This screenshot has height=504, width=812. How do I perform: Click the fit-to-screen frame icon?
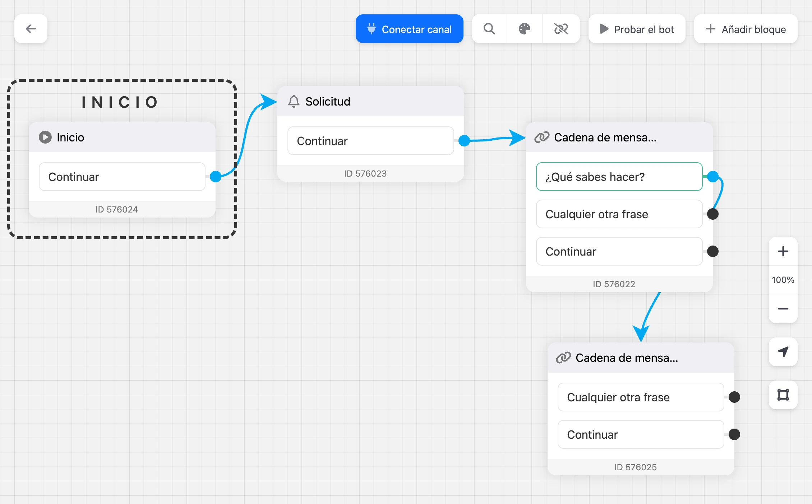coord(783,395)
